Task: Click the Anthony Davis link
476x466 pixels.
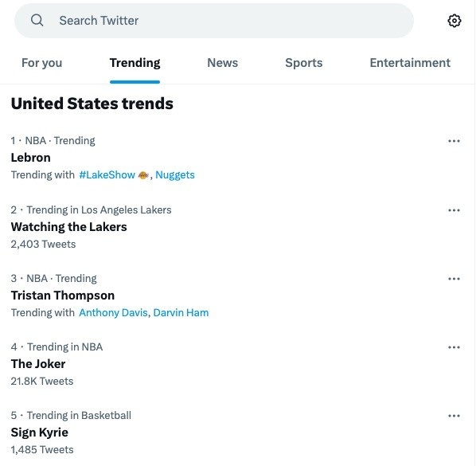Action: [113, 313]
